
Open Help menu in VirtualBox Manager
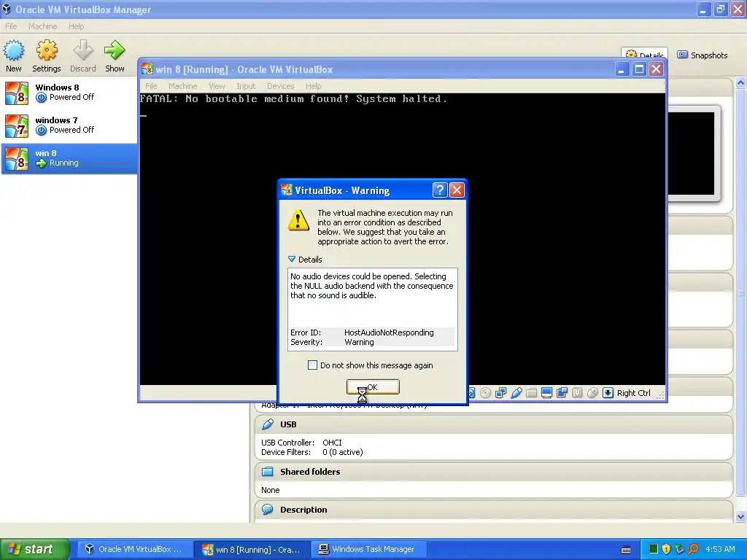pyautogui.click(x=76, y=26)
